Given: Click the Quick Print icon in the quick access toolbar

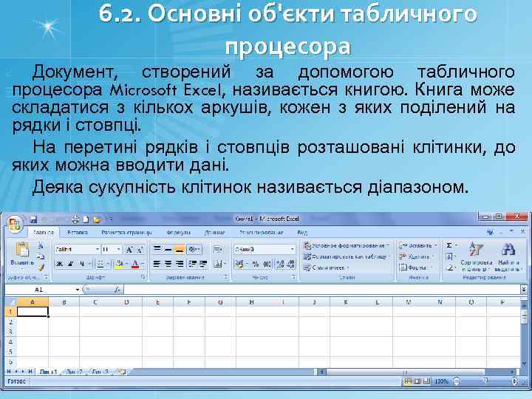Looking at the screenshot, I should 75,219.
